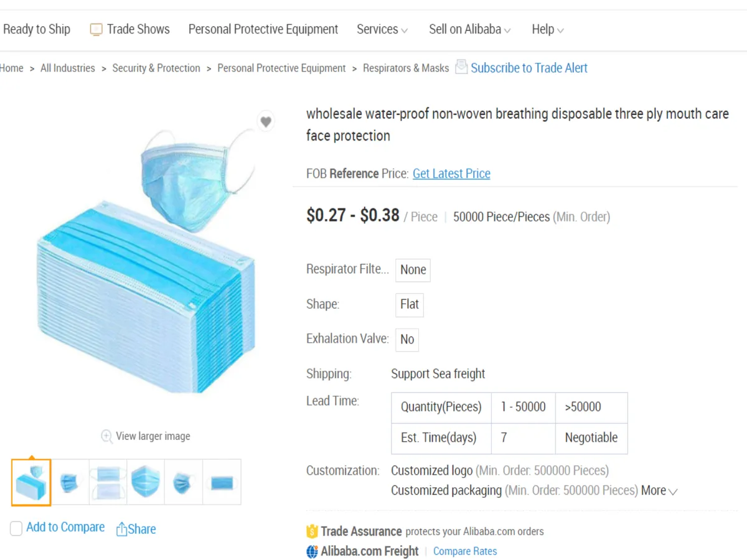The image size is (747, 560).
Task: Expand the Services dropdown menu
Action: pyautogui.click(x=382, y=29)
